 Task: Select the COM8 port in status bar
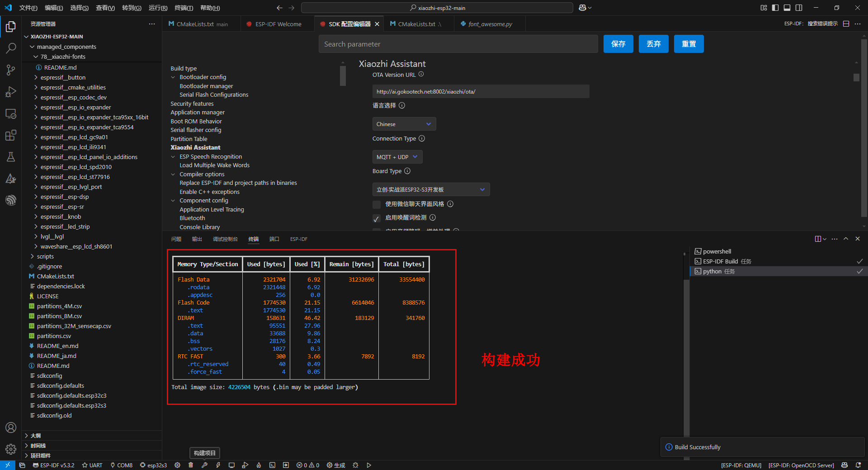coord(121,465)
